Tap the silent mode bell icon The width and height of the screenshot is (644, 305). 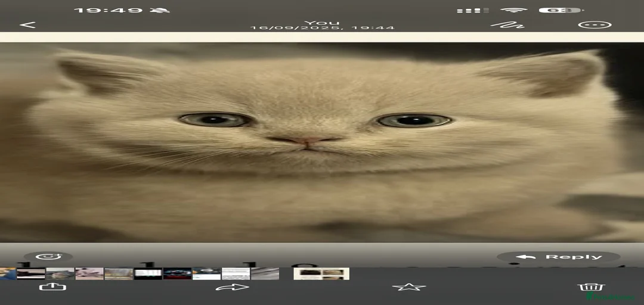161,10
